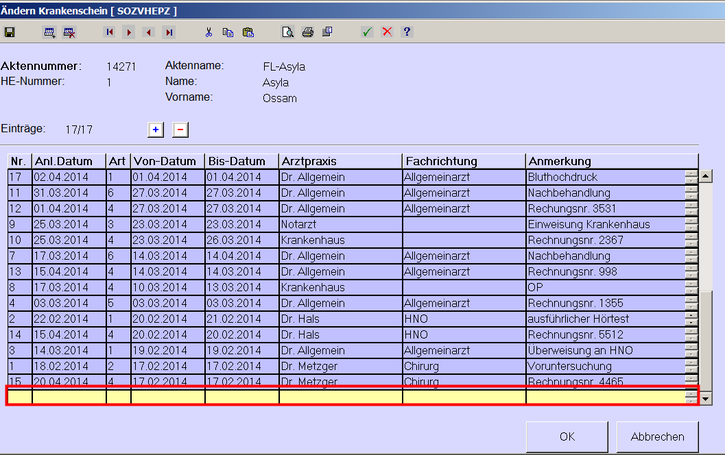This screenshot has height=455, width=725.
Task: Click the green checkmark confirm icon
Action: (368, 32)
